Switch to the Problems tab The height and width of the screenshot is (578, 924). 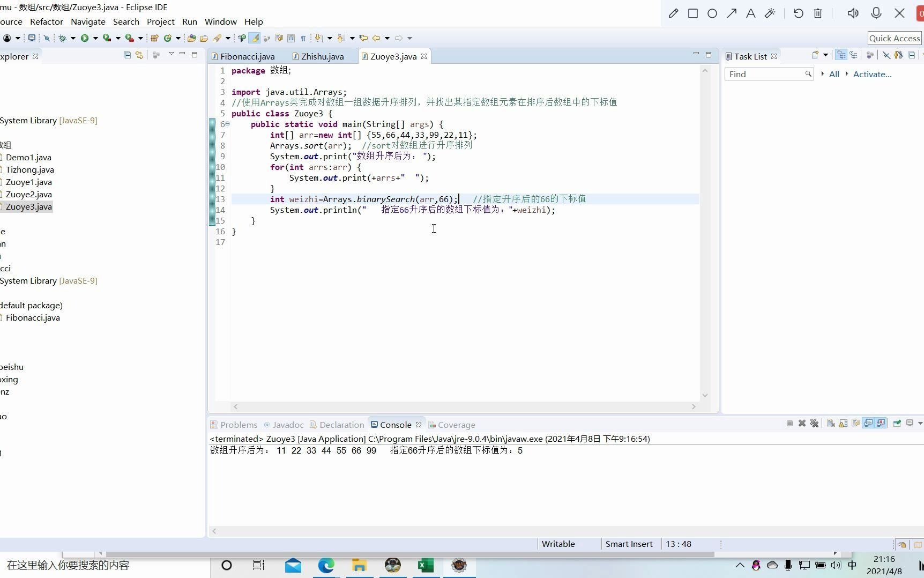[234, 425]
